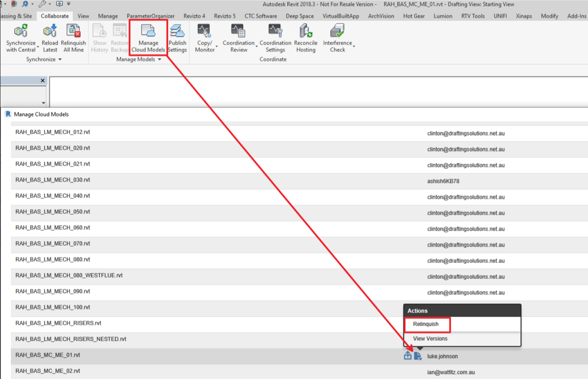Switch to the Manage ribbon tab
Viewport: 588px width, 379px height.
(108, 16)
